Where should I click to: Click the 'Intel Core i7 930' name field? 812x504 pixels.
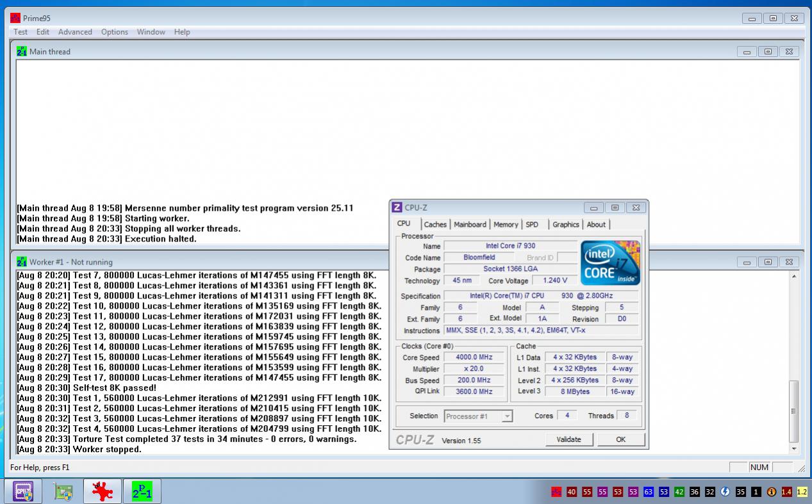coord(510,246)
